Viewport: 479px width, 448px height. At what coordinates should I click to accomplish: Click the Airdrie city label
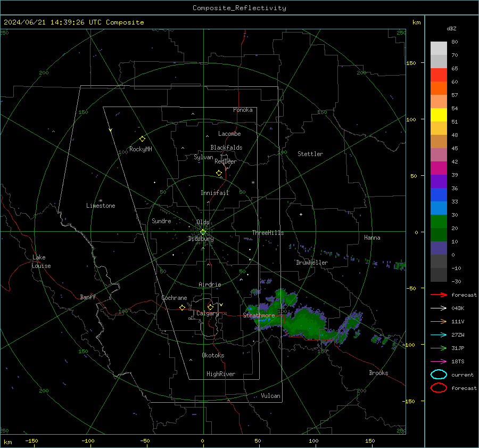[210, 284]
